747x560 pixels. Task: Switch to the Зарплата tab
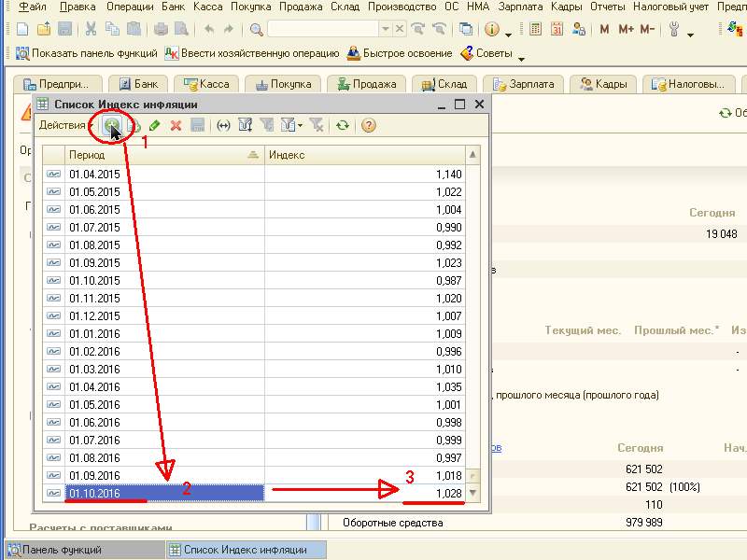pos(523,84)
